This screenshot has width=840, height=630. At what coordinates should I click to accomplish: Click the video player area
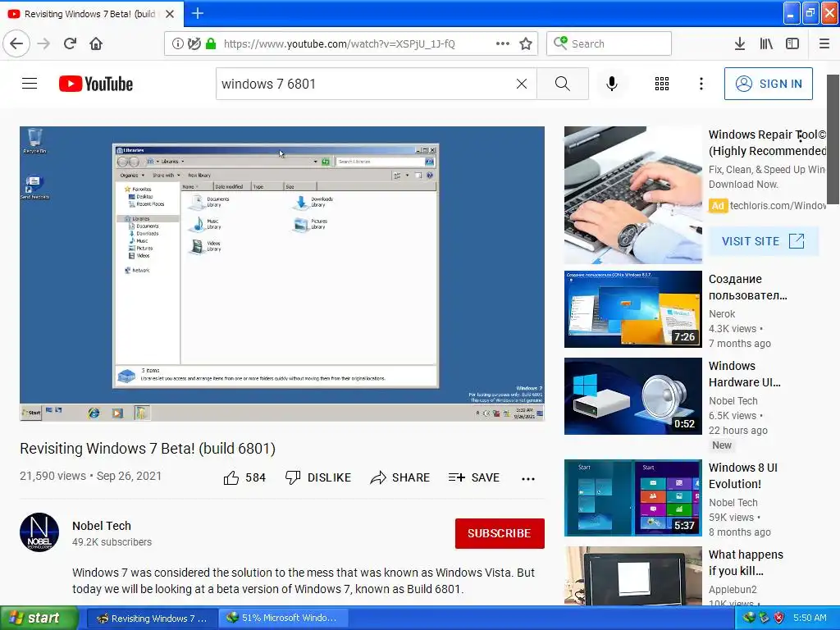click(x=282, y=273)
